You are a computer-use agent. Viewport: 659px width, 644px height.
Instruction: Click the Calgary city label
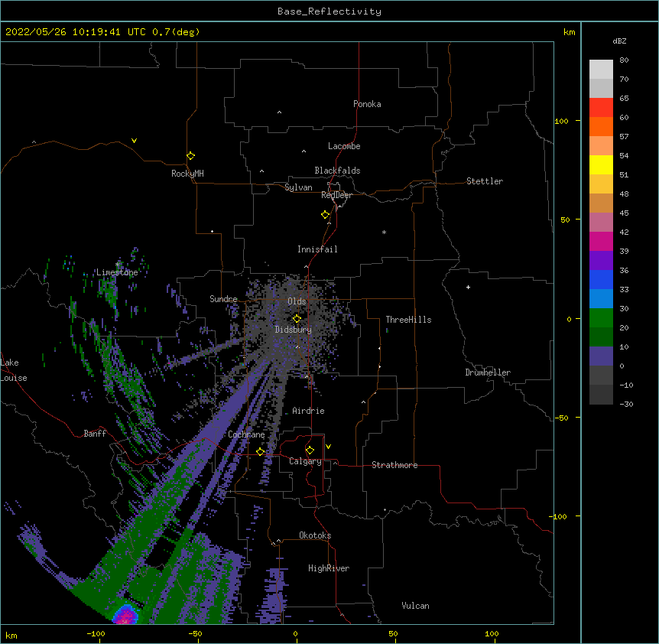305,461
